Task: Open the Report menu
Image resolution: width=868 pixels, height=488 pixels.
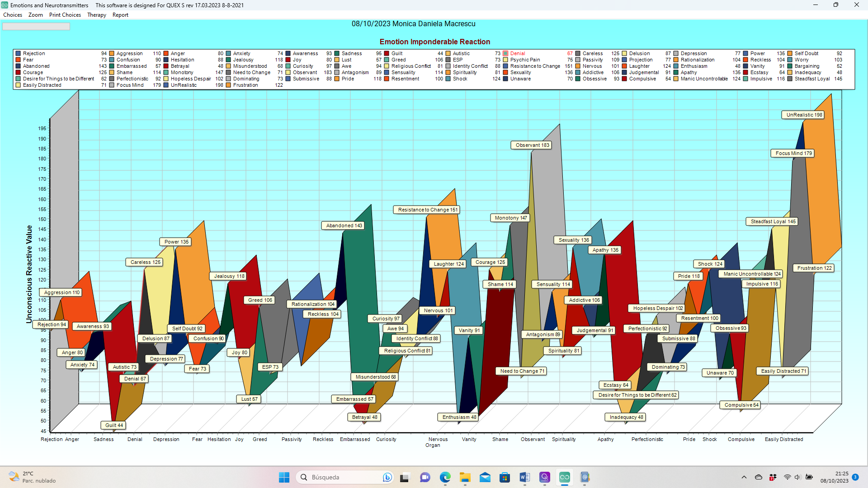Action: (120, 15)
